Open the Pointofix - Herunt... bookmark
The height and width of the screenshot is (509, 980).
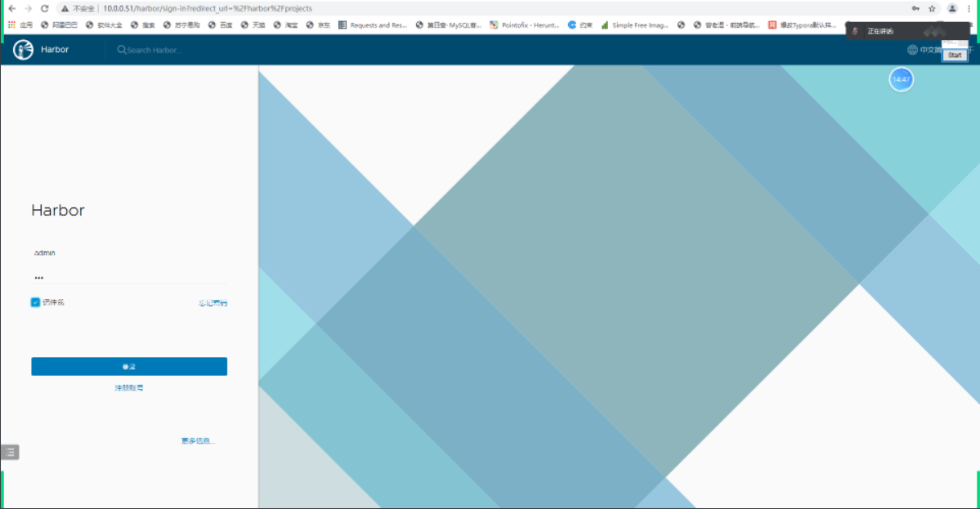pos(525,25)
